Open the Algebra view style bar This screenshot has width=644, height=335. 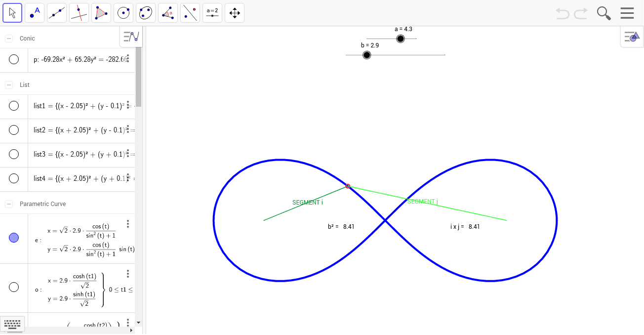point(131,37)
